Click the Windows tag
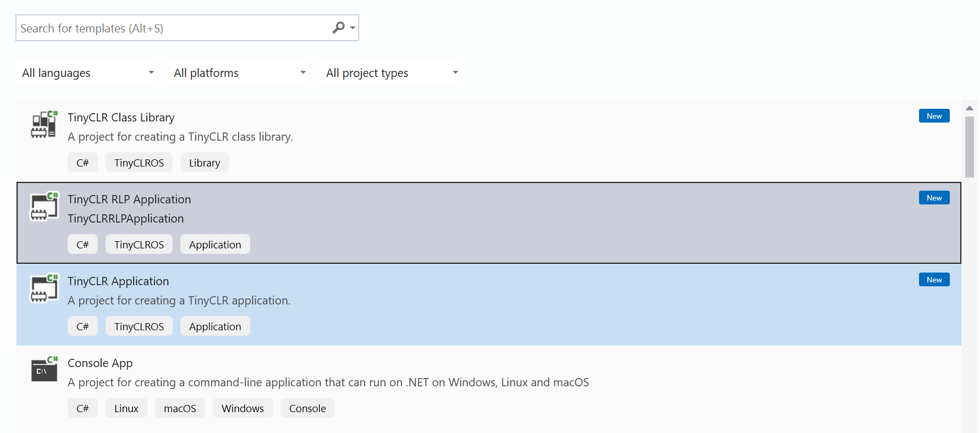 click(x=243, y=408)
